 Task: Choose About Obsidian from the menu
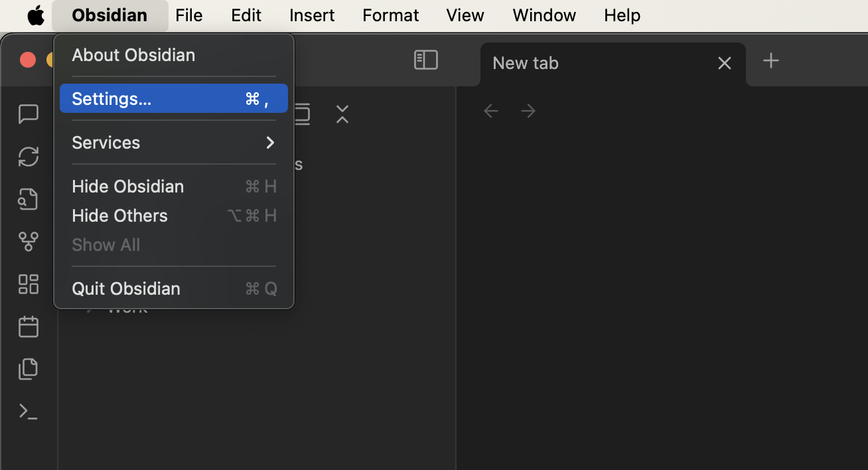coord(174,54)
